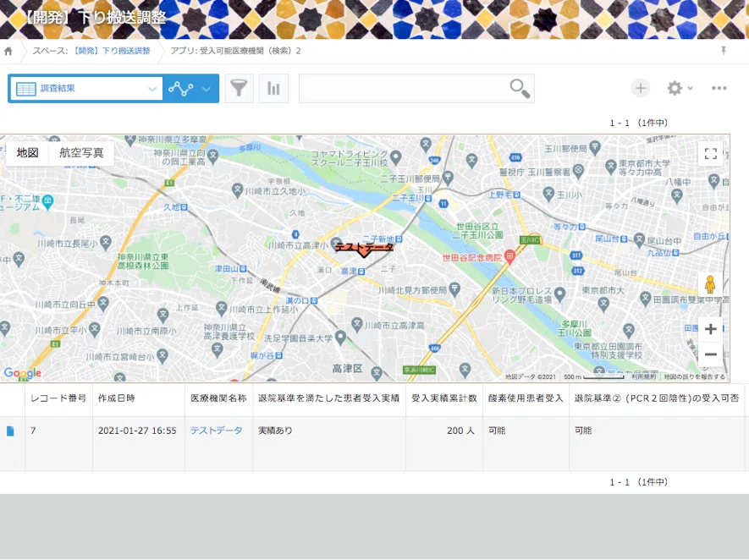
Task: Open the filter funnel icon
Action: click(x=240, y=88)
